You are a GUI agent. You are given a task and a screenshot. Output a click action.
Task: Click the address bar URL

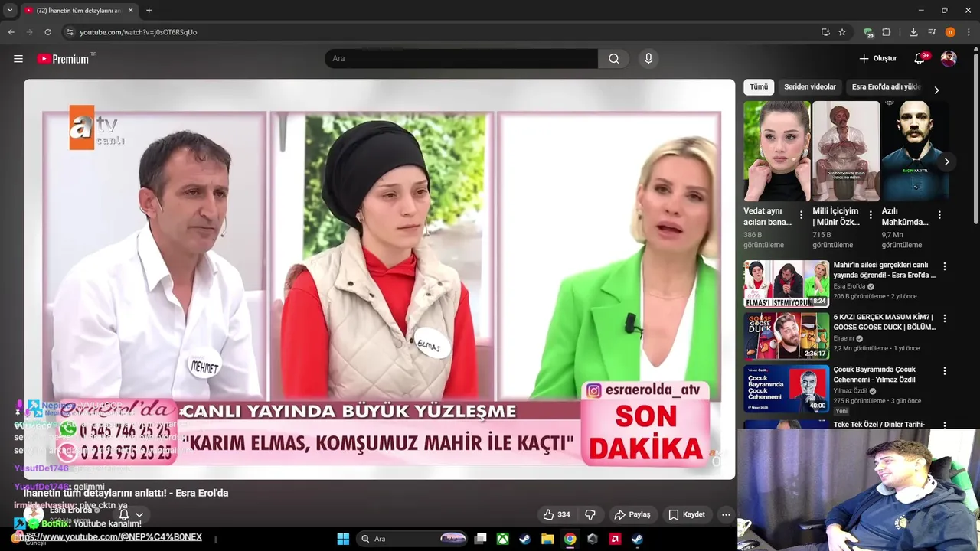[x=139, y=32]
